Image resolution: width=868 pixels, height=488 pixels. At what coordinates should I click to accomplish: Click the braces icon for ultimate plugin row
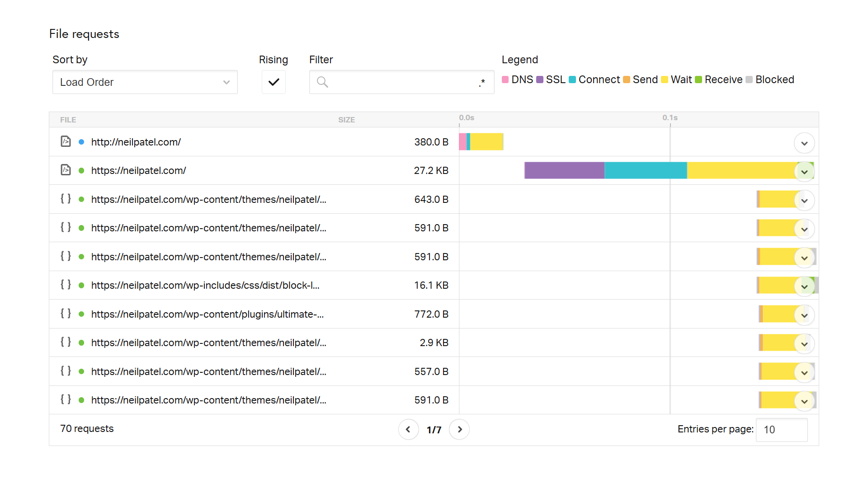point(66,313)
